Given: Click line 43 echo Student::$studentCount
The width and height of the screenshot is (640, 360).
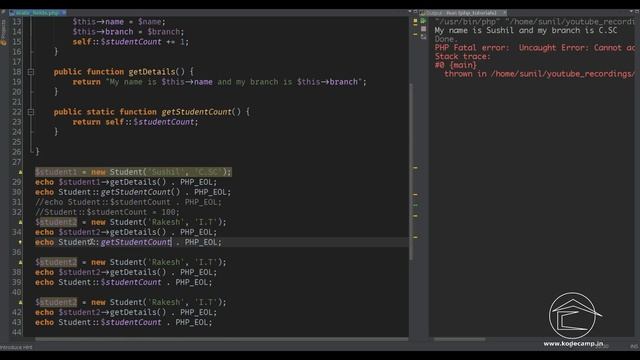Looking at the screenshot, I should tap(123, 322).
